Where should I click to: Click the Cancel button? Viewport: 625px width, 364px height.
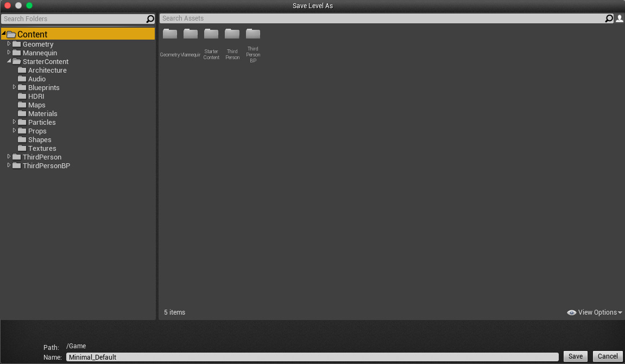point(607,356)
